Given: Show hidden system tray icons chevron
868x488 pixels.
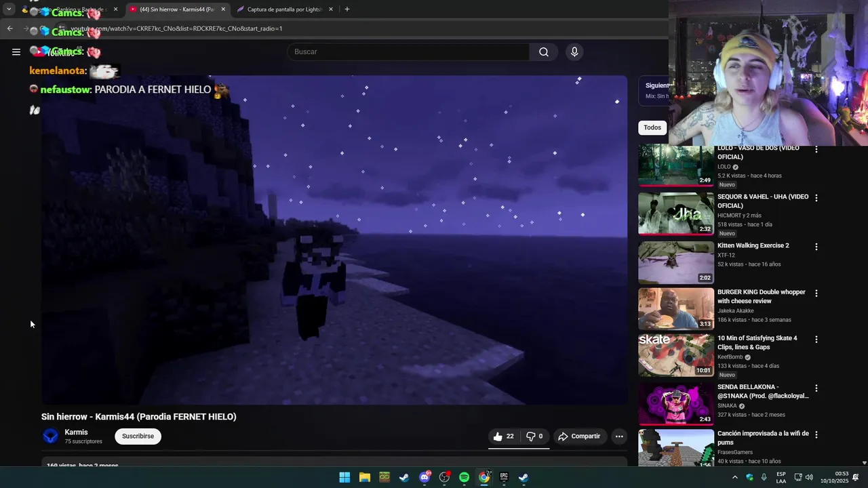Looking at the screenshot, I should (734, 477).
